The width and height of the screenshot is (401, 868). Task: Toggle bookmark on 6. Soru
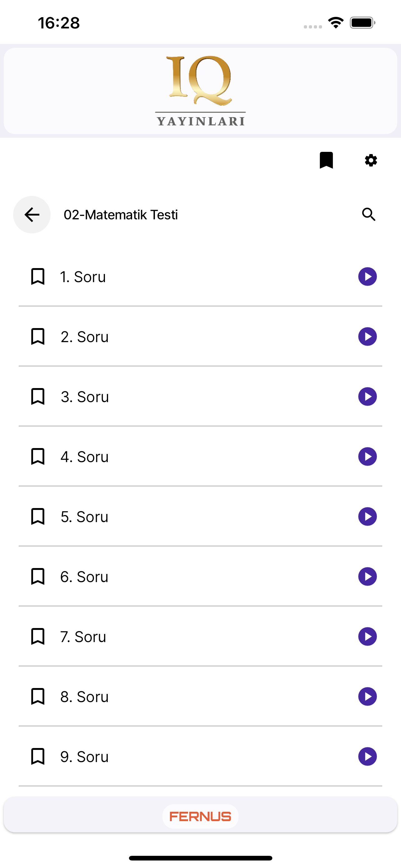click(x=38, y=576)
